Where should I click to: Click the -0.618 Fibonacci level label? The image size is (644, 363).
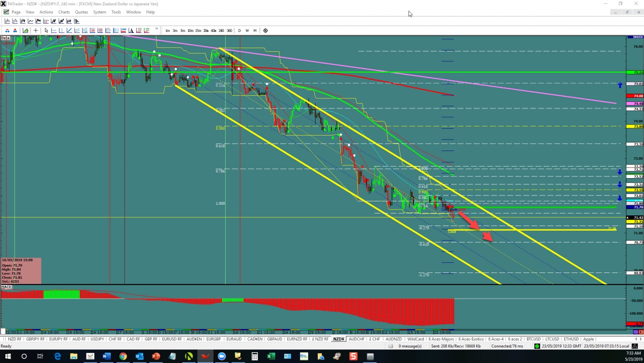coord(424,244)
